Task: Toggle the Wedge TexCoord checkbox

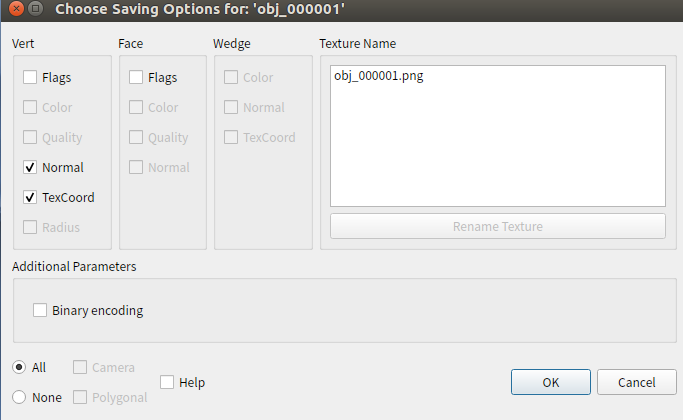Action: click(x=231, y=137)
